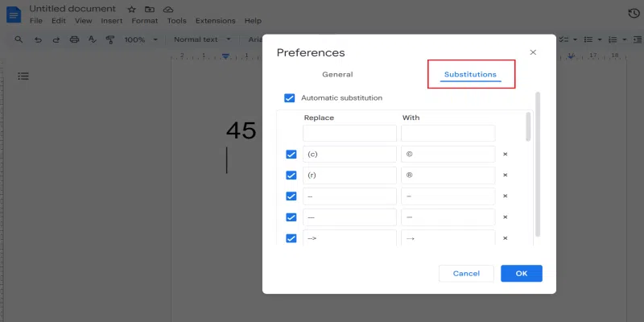Click the Print icon in toolbar
The height and width of the screenshot is (322, 644).
tap(74, 39)
